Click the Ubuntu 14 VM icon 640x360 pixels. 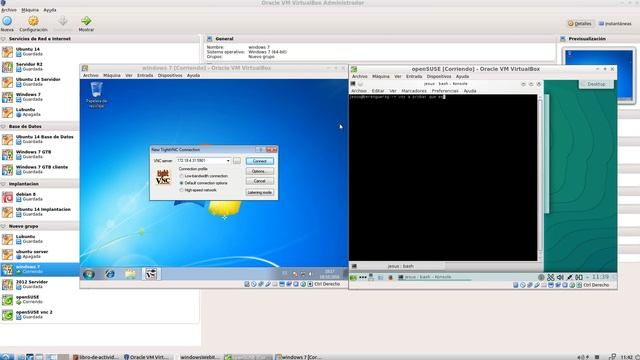7,52
